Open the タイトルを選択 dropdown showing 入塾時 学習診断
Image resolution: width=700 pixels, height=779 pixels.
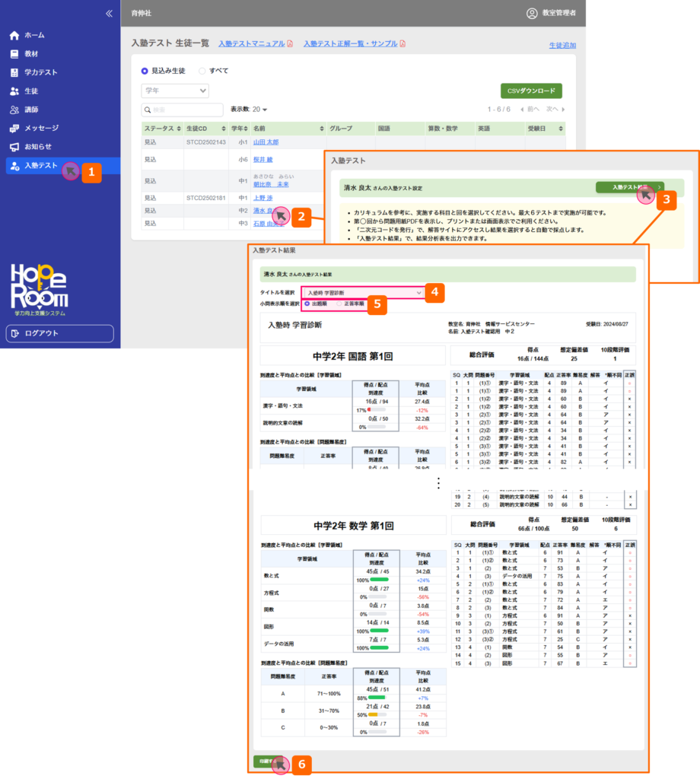coord(362,292)
